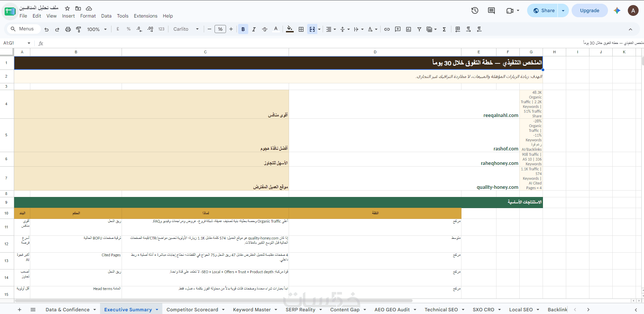
Task: Select cell with reeqalnahl.com
Action: coord(404,104)
